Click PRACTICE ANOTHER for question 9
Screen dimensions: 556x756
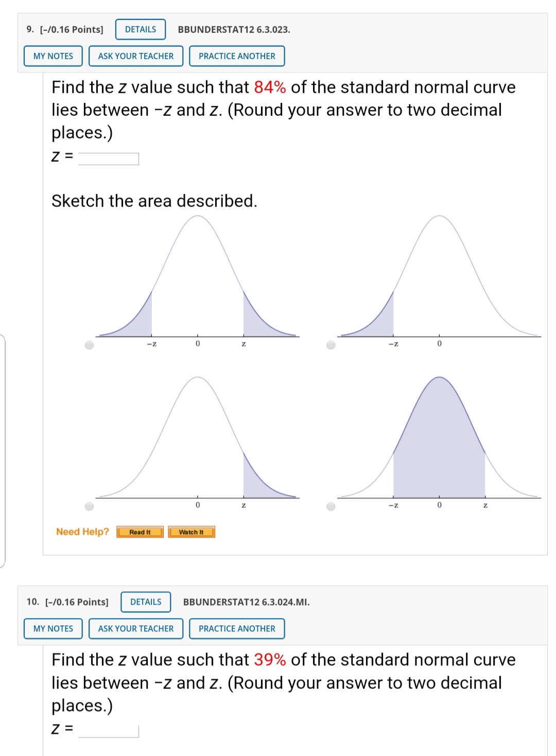237,56
